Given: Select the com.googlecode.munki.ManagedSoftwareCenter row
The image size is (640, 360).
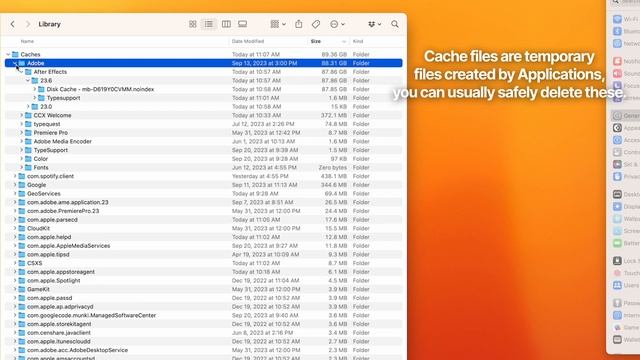Looking at the screenshot, I should tap(203, 316).
